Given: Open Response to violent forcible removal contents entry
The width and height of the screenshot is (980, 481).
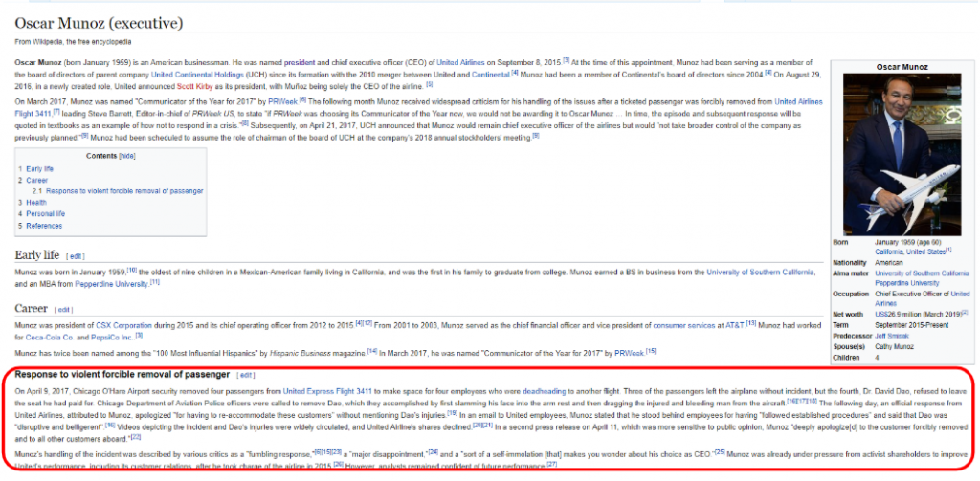Looking at the screenshot, I should (x=124, y=191).
